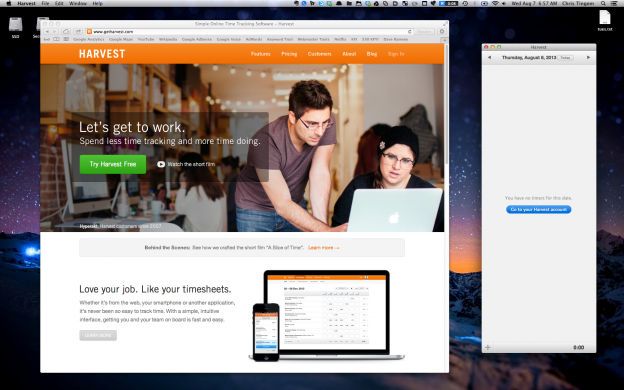This screenshot has width=624, height=390.
Task: Play the Watch the short film video
Action: point(186,164)
